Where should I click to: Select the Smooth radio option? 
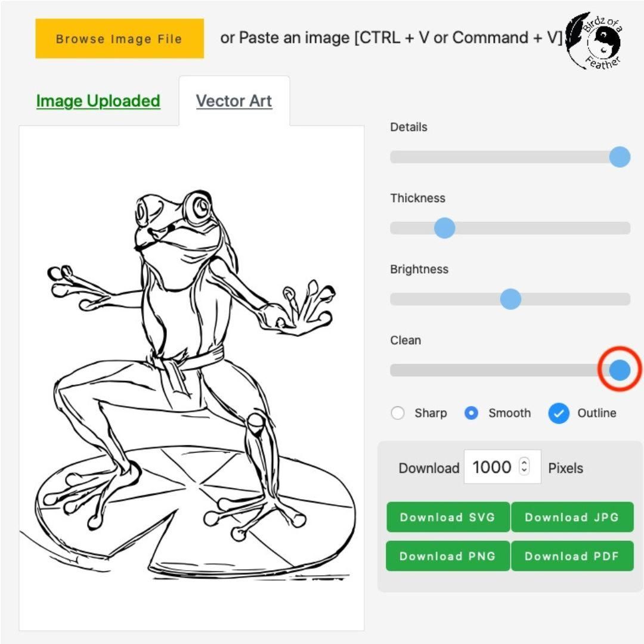(x=471, y=413)
